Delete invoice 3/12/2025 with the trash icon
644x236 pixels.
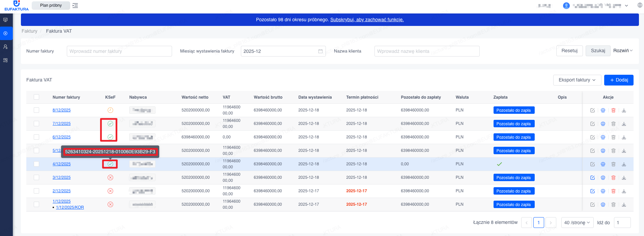click(613, 178)
